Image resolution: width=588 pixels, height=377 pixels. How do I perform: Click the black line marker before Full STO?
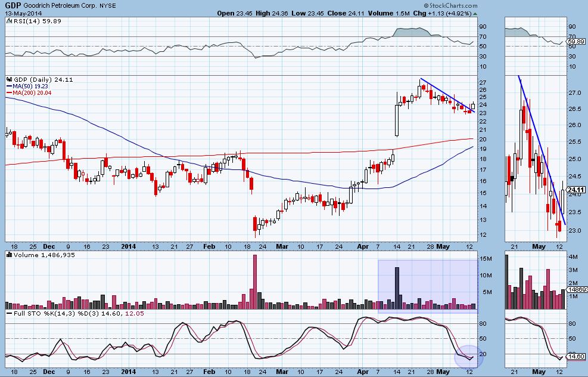click(10, 313)
